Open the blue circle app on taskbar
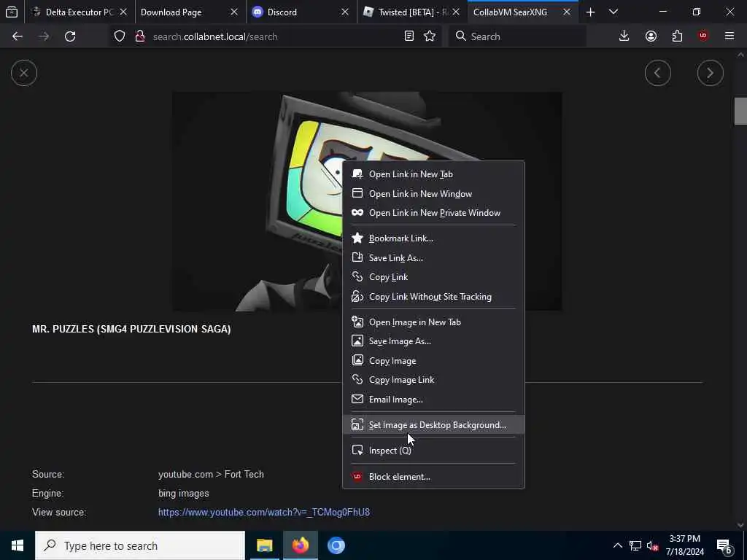This screenshot has height=560, width=747. coord(336,545)
